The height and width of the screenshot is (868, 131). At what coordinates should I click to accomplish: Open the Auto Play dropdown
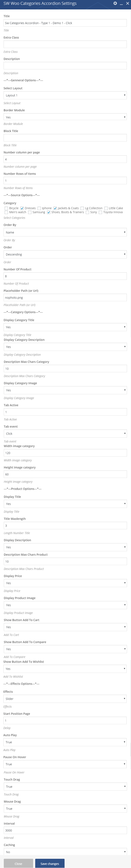pos(65,742)
